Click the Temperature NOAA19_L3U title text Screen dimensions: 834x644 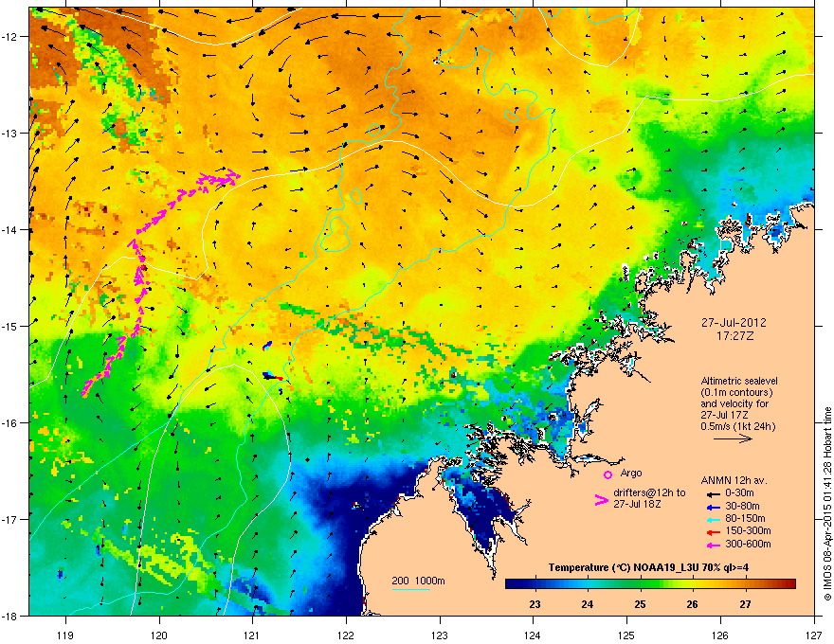[648, 567]
